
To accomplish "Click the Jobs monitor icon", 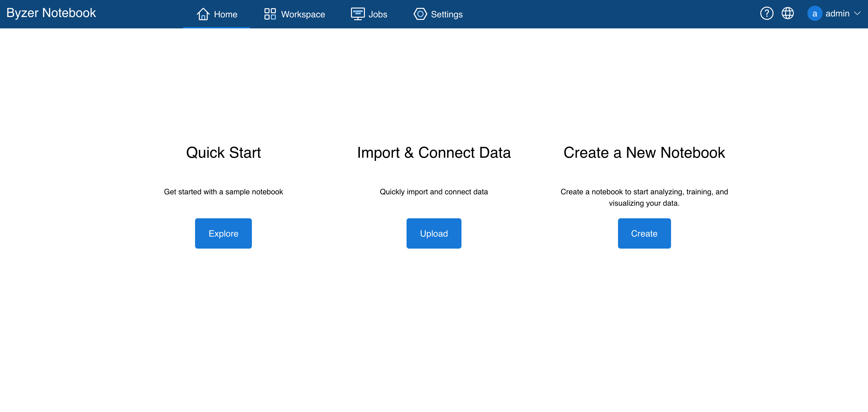I will click(358, 14).
